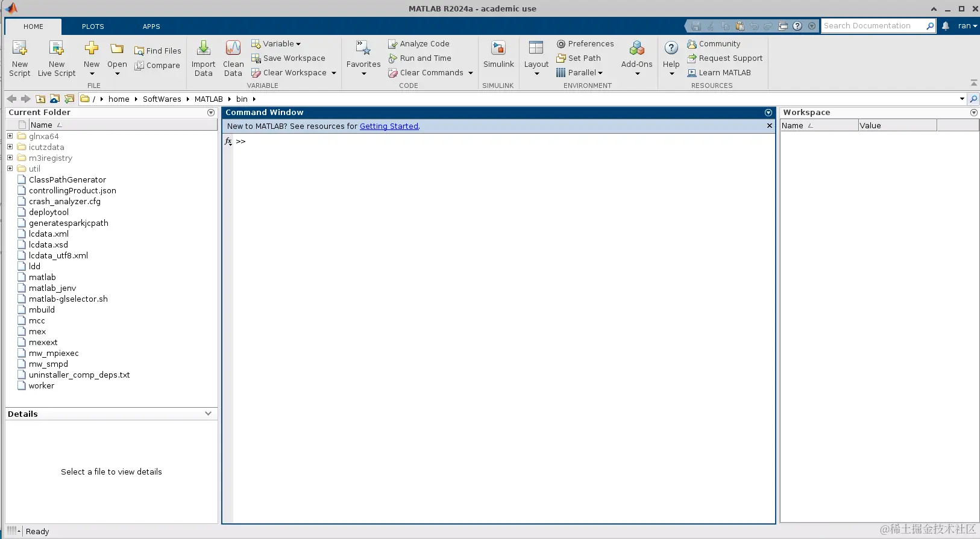Open Find Files tool
Viewport: 980px width, 539px height.
coord(157,51)
